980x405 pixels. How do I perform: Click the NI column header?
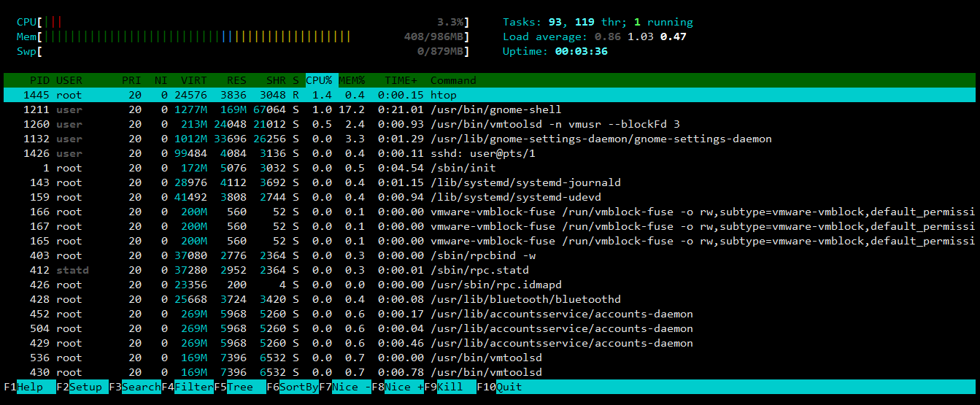click(x=161, y=80)
